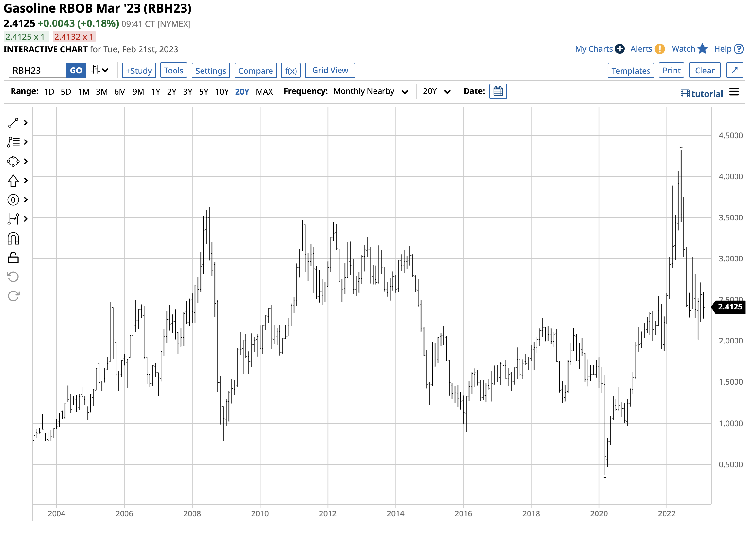The image size is (756, 542).
Task: Open the hamburger menu beside tutorial
Action: tap(734, 92)
